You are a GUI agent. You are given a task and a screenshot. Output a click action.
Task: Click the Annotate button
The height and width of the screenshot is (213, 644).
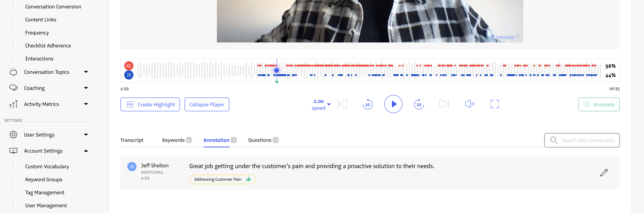pyautogui.click(x=599, y=104)
